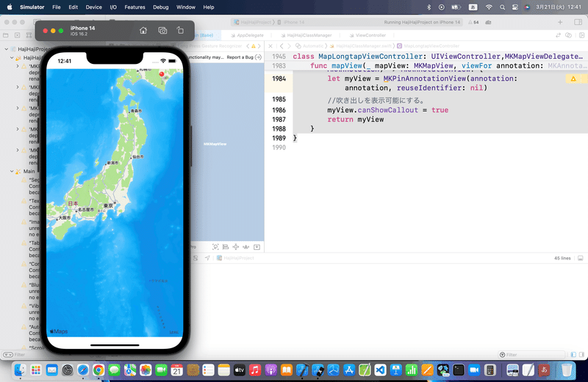This screenshot has width=588, height=382.
Task: Open the Window menu in menu bar
Action: (x=186, y=7)
